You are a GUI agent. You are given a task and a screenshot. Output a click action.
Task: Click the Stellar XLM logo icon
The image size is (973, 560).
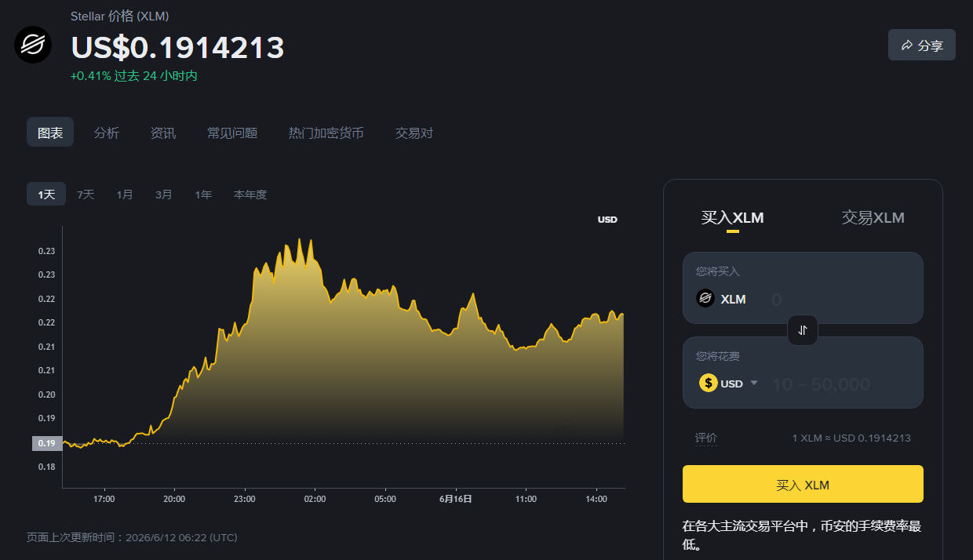pyautogui.click(x=33, y=45)
